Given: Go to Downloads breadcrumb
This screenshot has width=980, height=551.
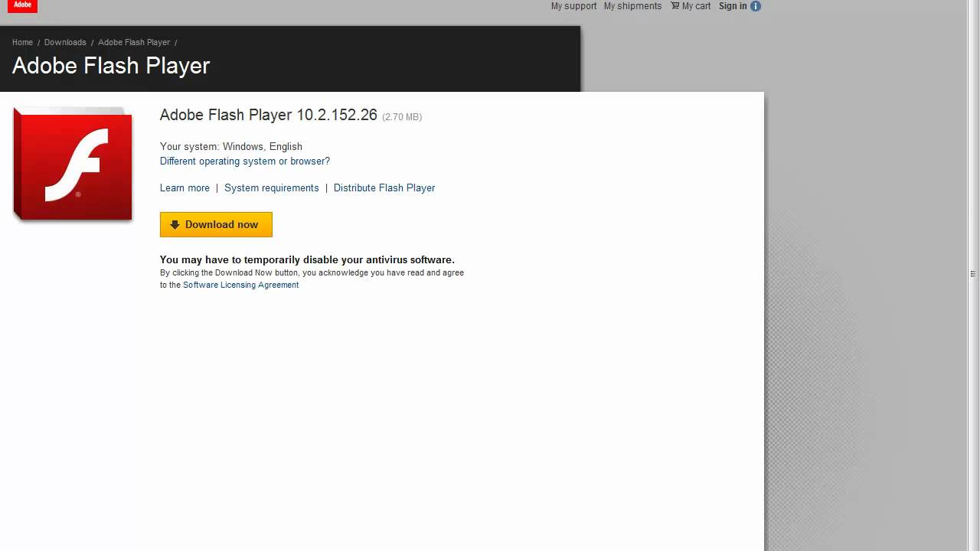Looking at the screenshot, I should 65,42.
